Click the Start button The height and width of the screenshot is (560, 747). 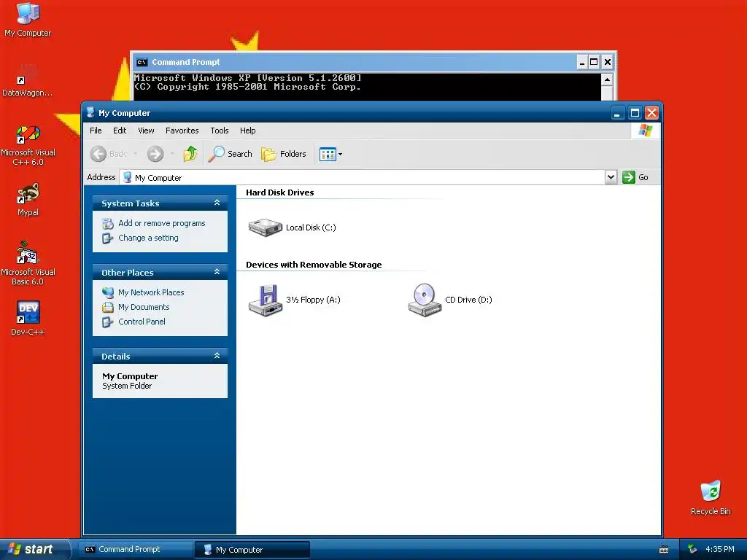pyautogui.click(x=34, y=549)
